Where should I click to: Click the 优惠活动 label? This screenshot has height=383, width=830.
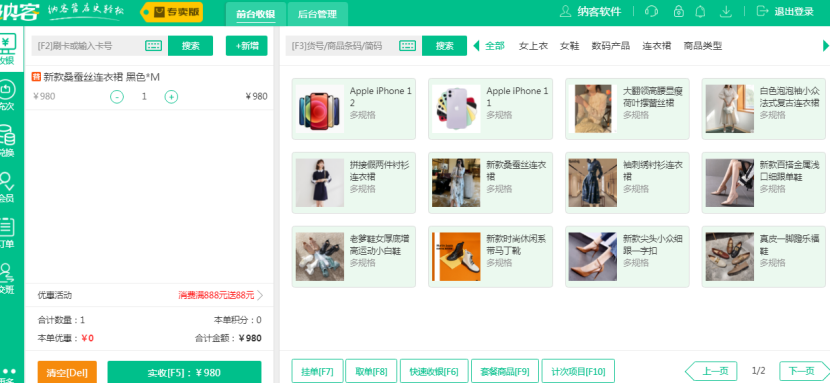pyautogui.click(x=55, y=295)
